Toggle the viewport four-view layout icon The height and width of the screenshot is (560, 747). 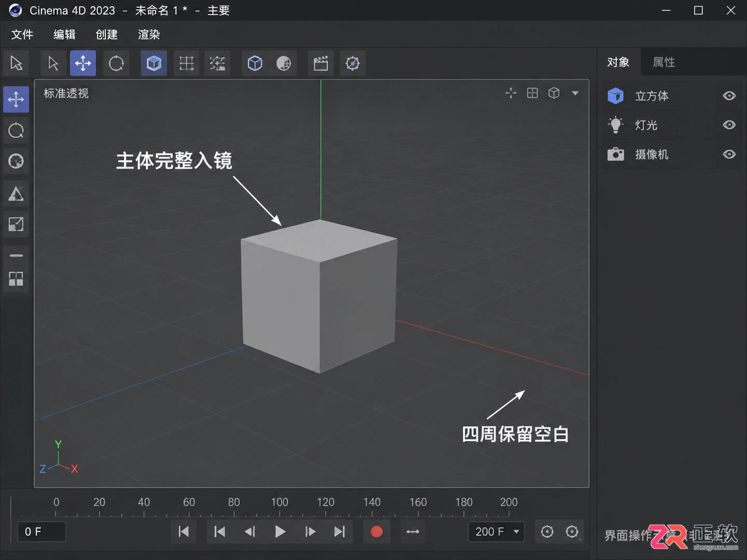click(x=532, y=93)
